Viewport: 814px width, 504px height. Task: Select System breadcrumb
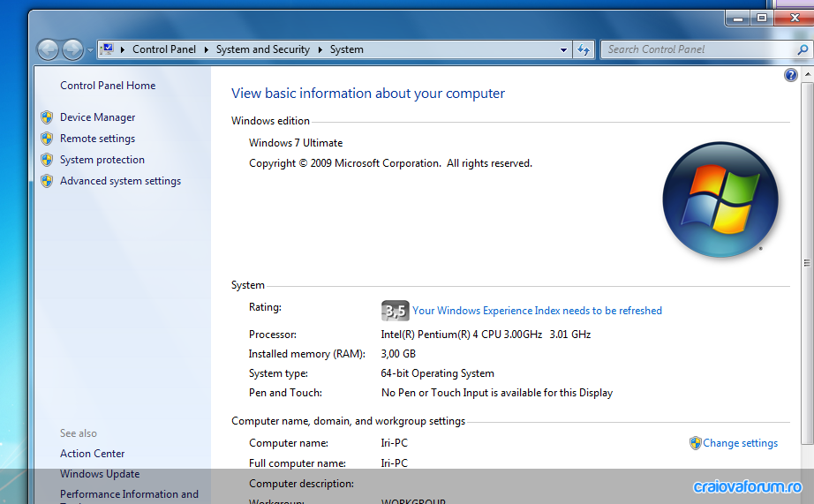tap(347, 49)
